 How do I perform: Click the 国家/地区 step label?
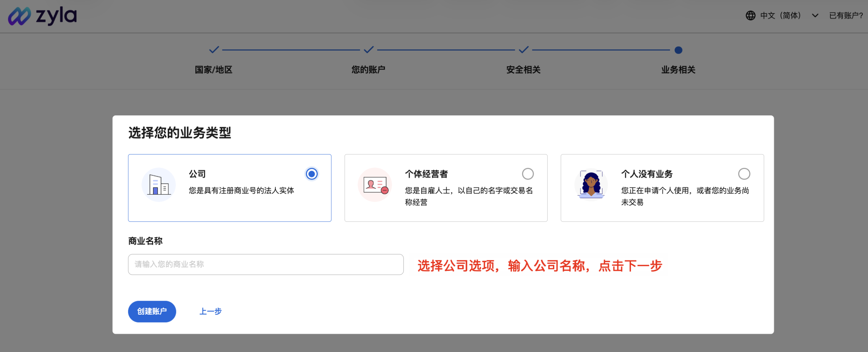(213, 70)
